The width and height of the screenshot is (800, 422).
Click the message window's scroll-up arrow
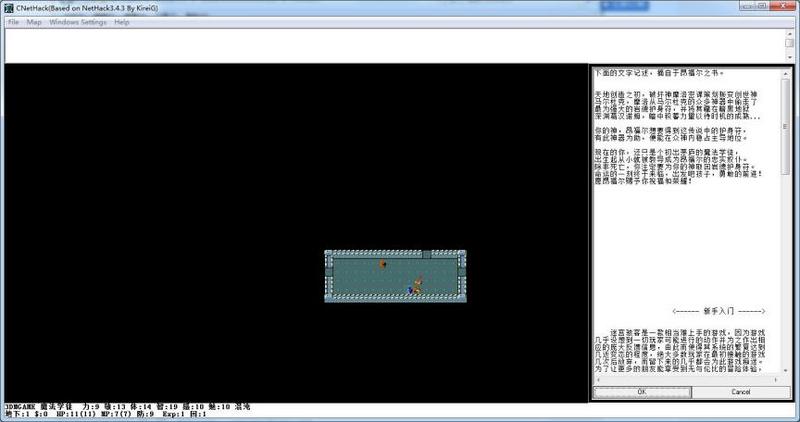coord(789,34)
